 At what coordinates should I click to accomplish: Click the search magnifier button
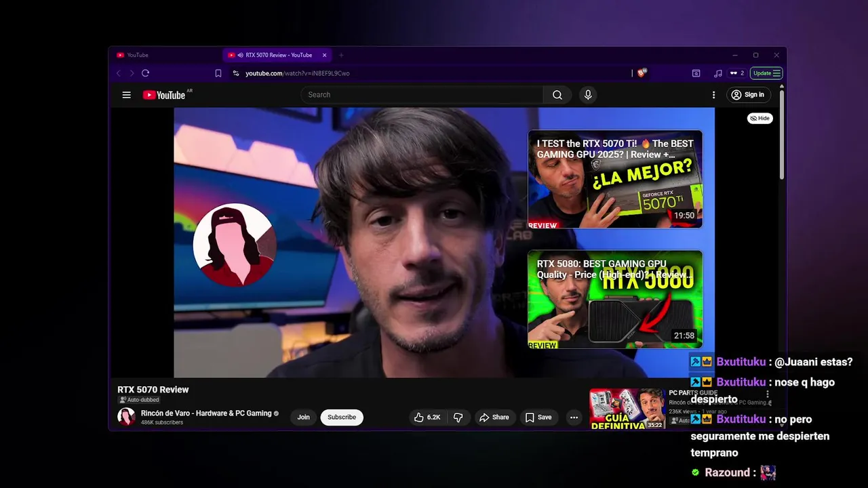coord(557,95)
